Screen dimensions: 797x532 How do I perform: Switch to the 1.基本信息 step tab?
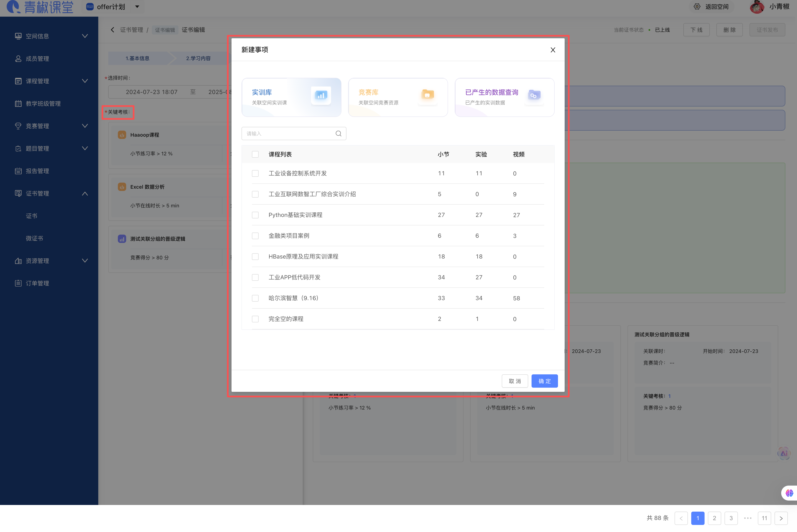138,58
